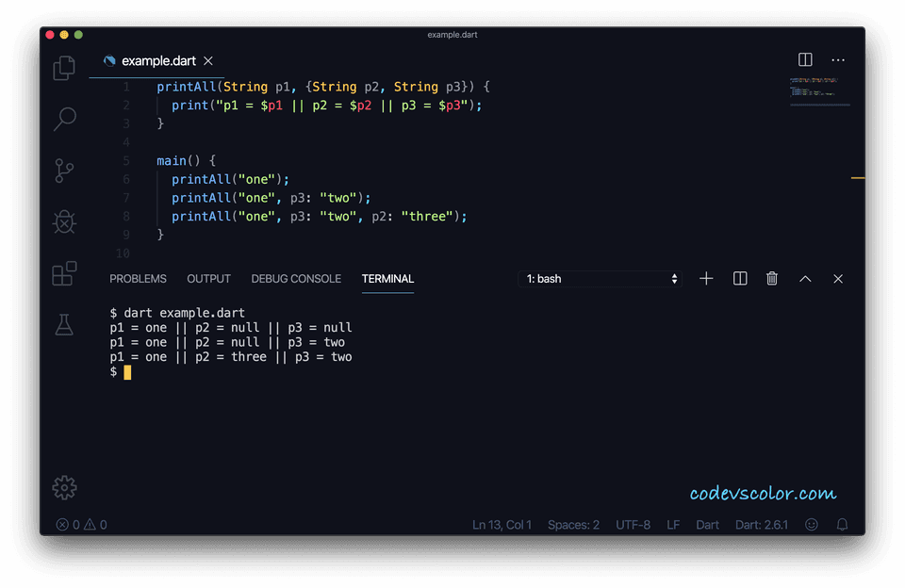This screenshot has height=588, width=905.
Task: Maximize the panel with the chevron up
Action: point(805,278)
